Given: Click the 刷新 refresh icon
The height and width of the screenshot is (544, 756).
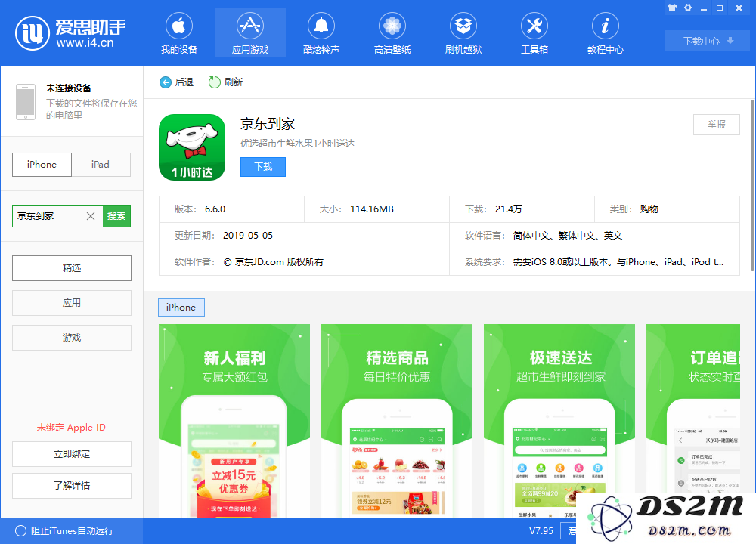Looking at the screenshot, I should pyautogui.click(x=215, y=82).
